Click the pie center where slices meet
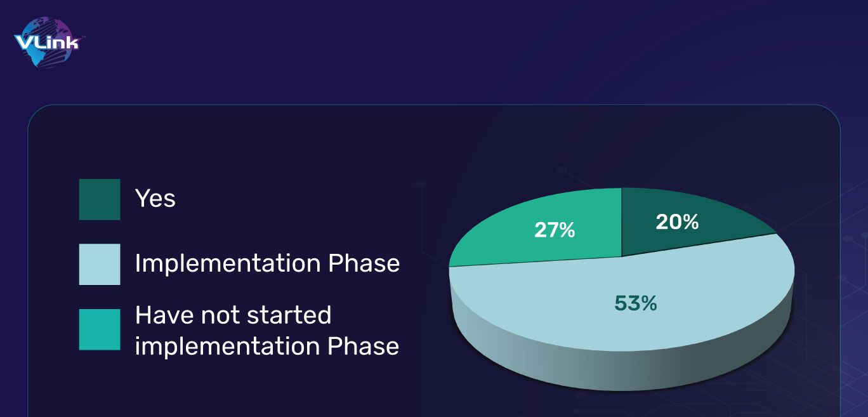 coord(621,256)
